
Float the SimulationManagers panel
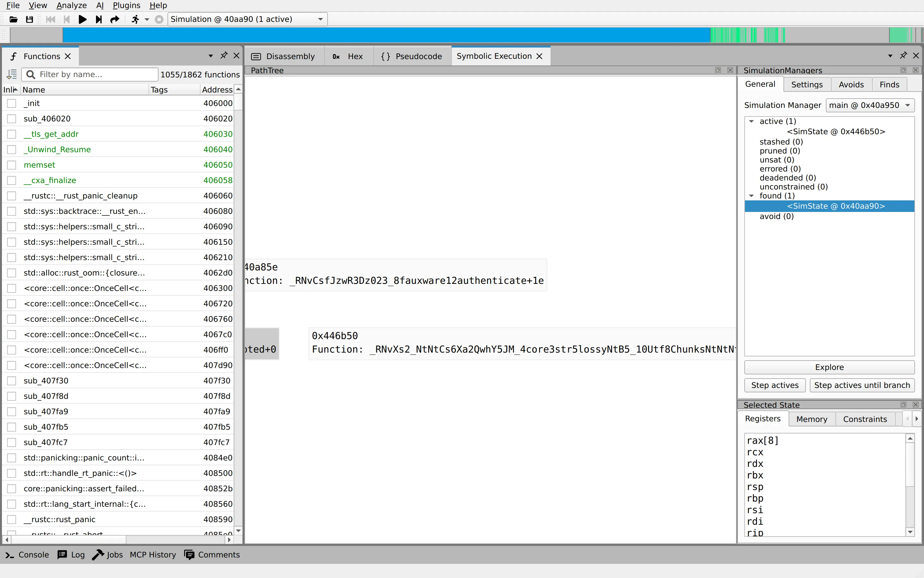903,70
